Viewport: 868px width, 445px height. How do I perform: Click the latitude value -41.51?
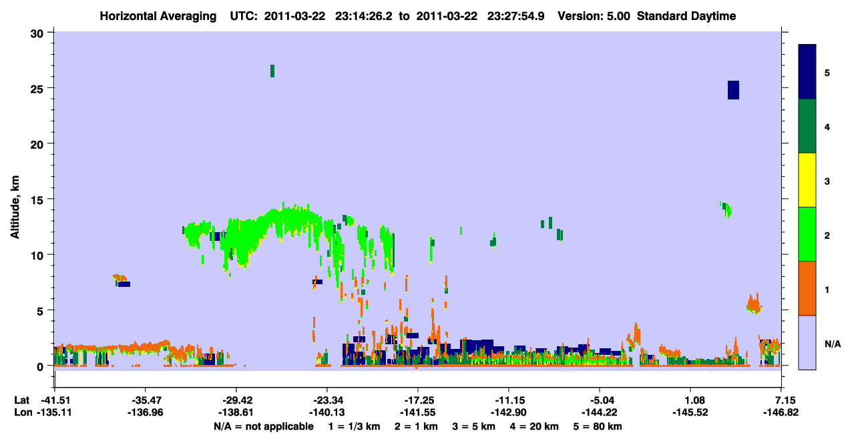[x=55, y=400]
